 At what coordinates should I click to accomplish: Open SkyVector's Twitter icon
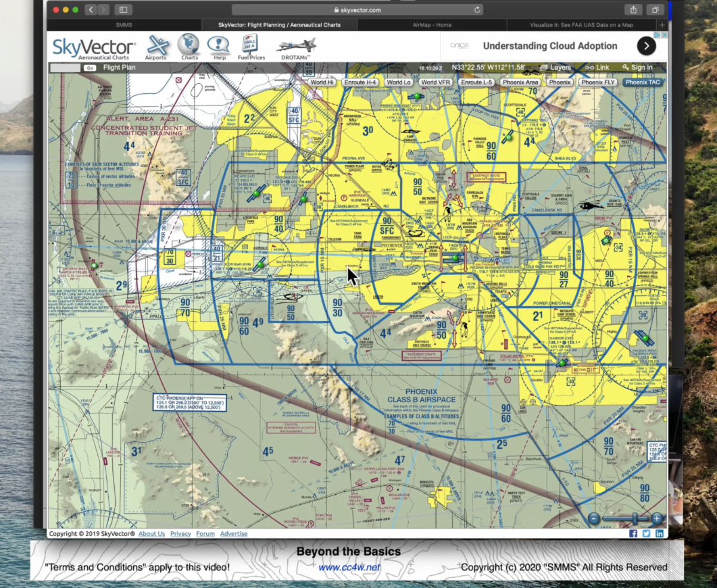pos(646,534)
